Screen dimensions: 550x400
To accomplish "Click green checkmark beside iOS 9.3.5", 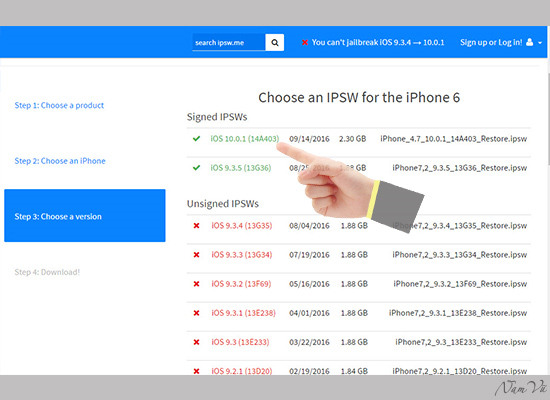I will click(196, 168).
